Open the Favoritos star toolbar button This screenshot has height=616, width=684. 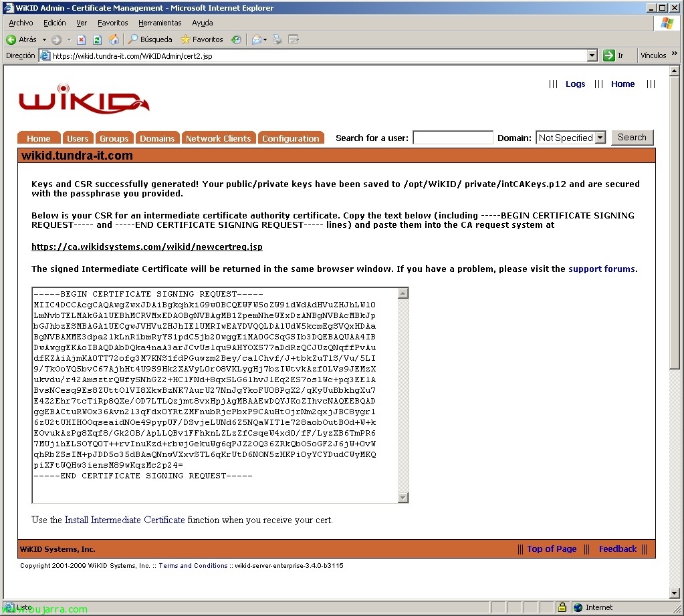click(202, 39)
